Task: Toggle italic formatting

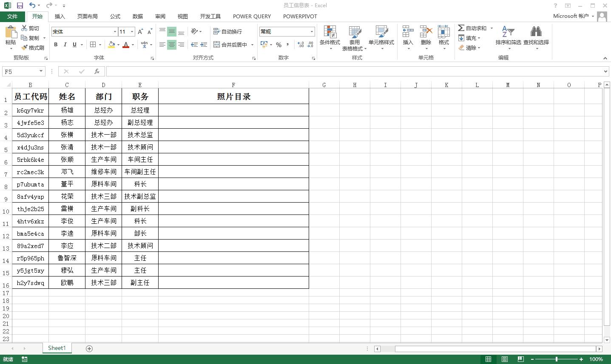Action: (65, 44)
